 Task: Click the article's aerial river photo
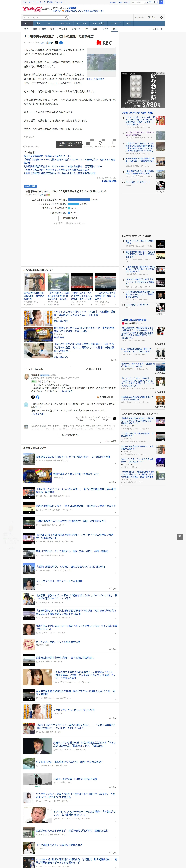tap(101, 63)
